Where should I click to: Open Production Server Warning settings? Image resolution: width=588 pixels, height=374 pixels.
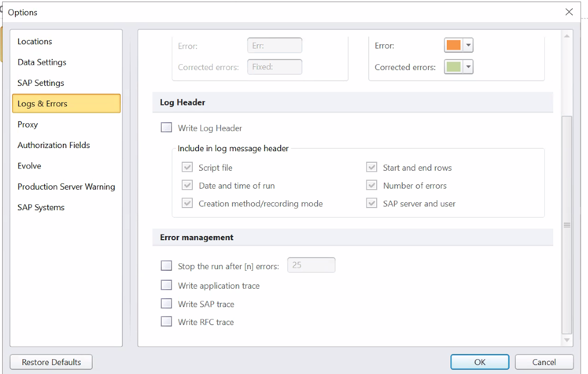pos(66,186)
